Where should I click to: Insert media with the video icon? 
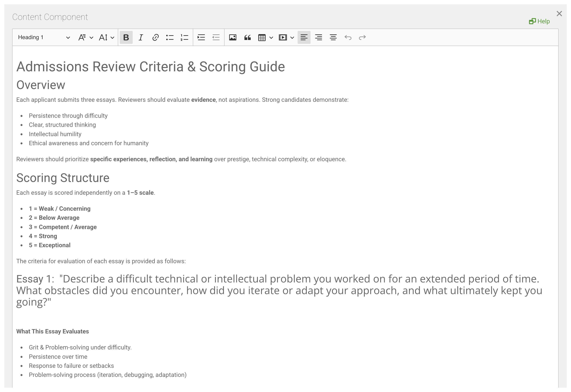pos(283,37)
